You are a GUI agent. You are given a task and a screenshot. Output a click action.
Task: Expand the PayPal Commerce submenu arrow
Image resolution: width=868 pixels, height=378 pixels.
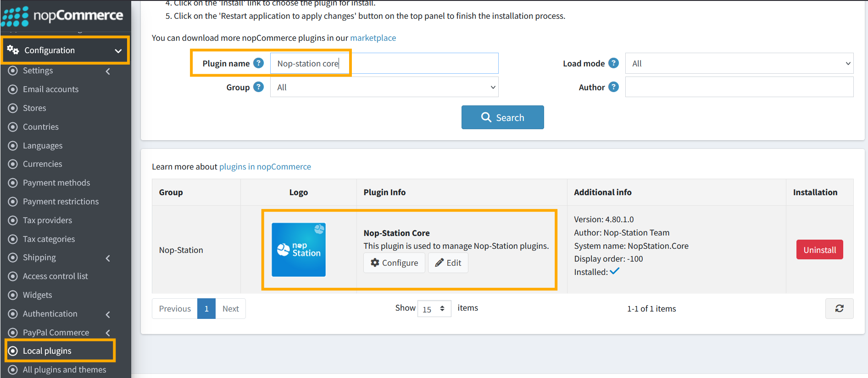(108, 333)
